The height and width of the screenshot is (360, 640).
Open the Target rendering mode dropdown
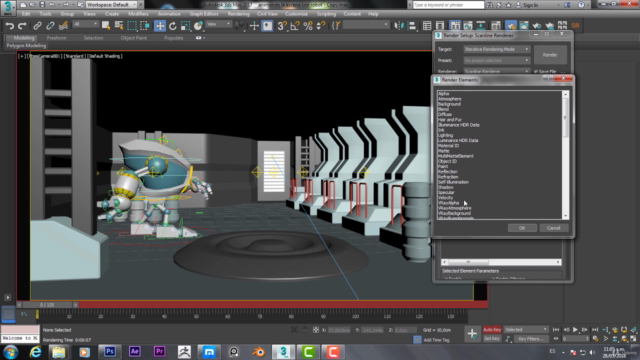pos(497,49)
